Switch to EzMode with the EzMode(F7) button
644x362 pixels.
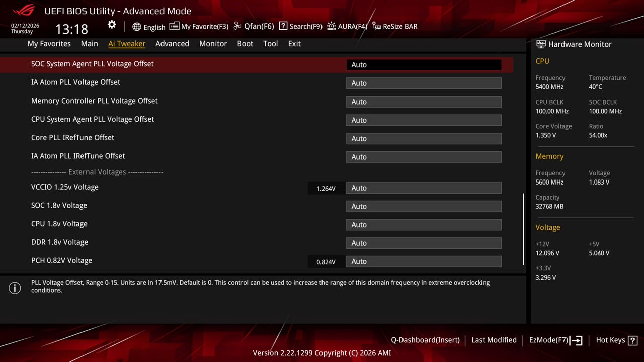point(555,340)
